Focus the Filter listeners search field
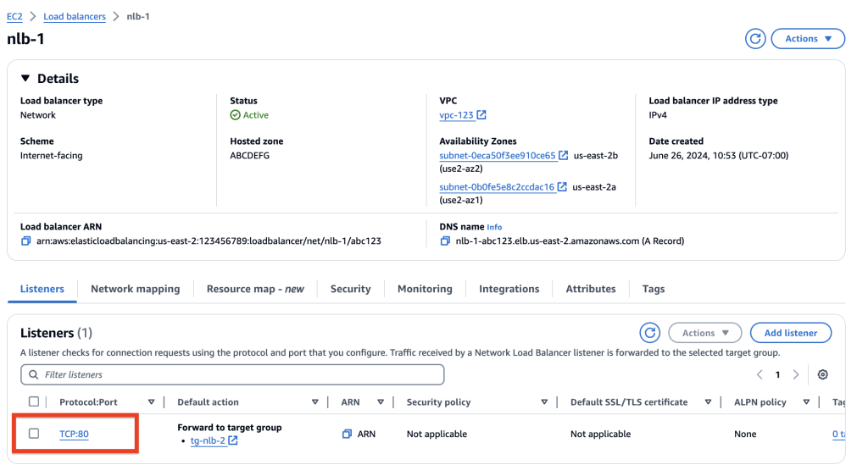The width and height of the screenshot is (868, 476). pos(232,374)
